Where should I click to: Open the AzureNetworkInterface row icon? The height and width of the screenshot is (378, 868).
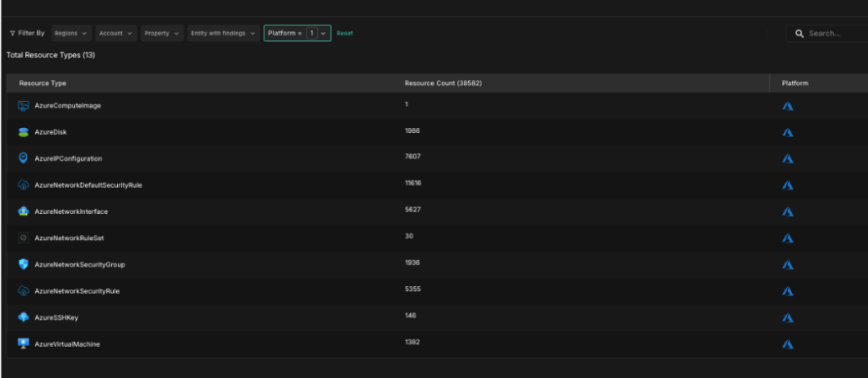pos(24,211)
